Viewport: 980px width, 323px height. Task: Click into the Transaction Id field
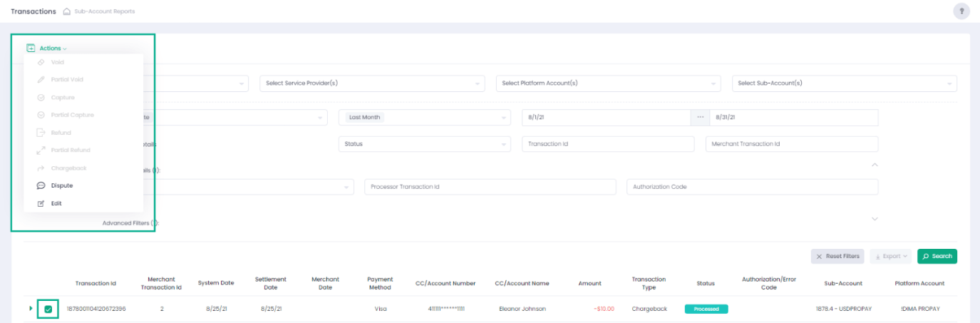click(x=607, y=144)
